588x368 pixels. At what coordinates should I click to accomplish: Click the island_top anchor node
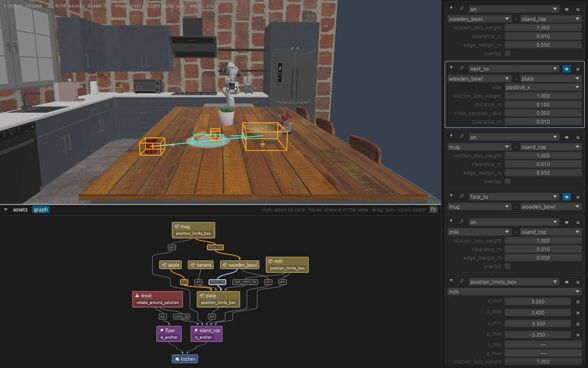pyautogui.click(x=207, y=334)
